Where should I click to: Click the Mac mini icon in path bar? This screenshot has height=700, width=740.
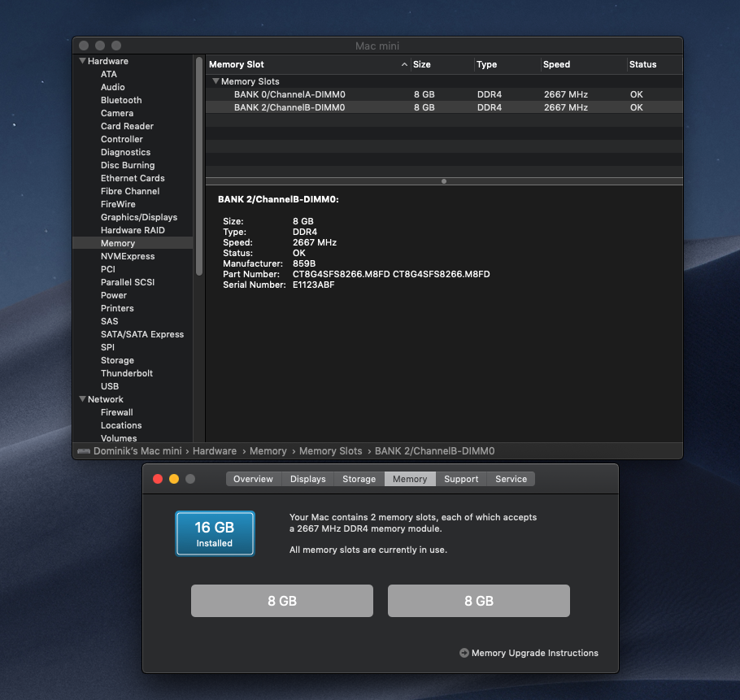click(84, 451)
